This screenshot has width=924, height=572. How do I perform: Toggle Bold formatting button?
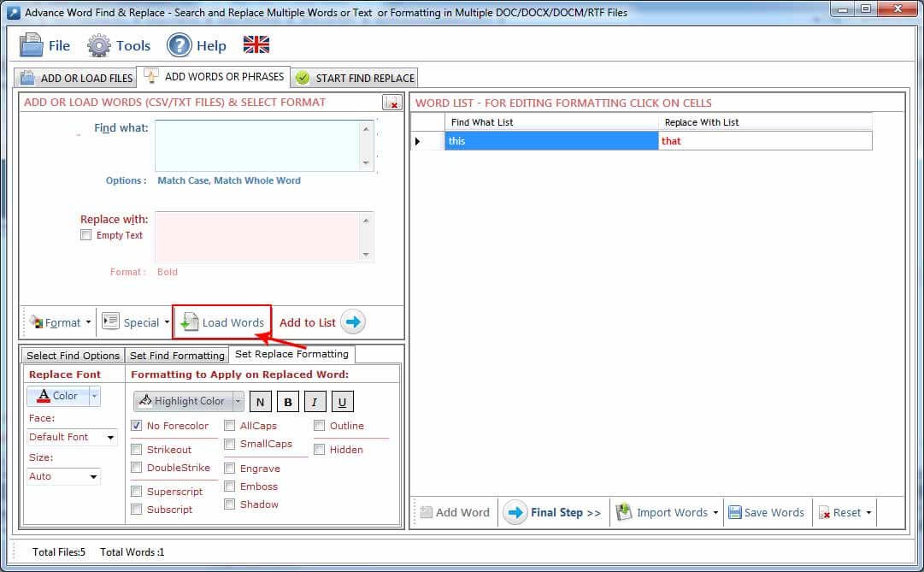[288, 402]
